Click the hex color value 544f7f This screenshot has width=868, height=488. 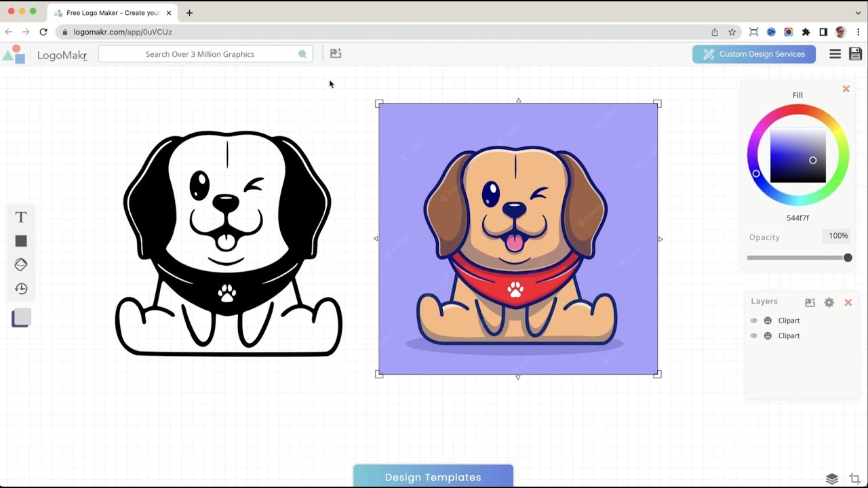797,218
